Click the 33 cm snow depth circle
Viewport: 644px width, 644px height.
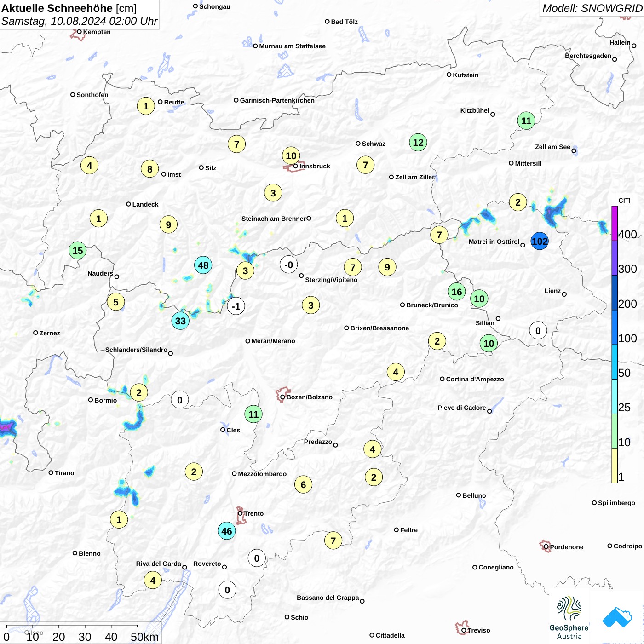pos(180,321)
